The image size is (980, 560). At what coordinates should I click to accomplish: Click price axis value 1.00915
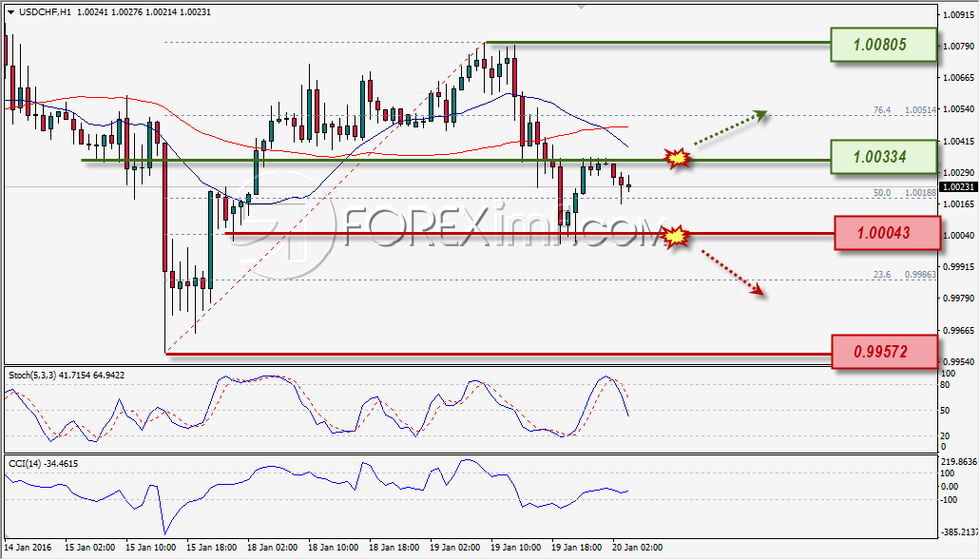[958, 14]
